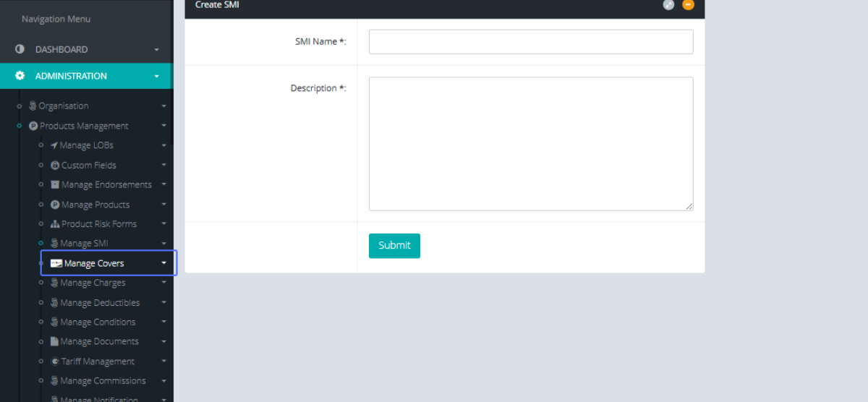Click the Manage LOBs arrow icon
This screenshot has width=868, height=402.
point(54,145)
